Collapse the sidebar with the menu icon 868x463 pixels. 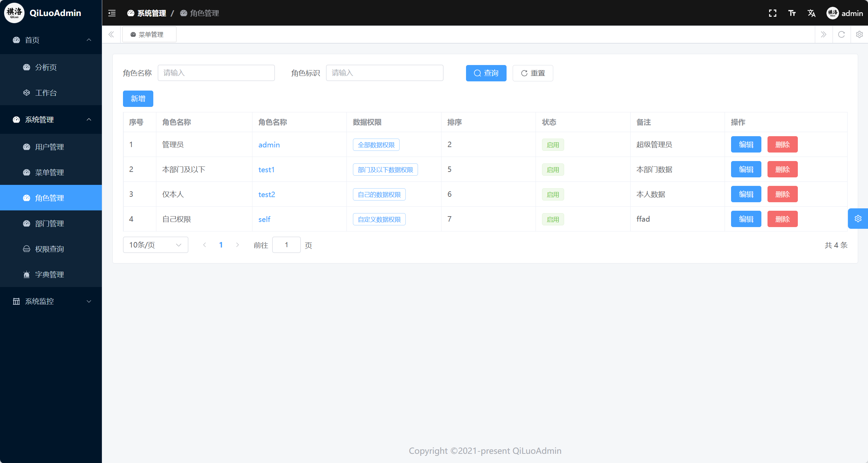pos(111,13)
